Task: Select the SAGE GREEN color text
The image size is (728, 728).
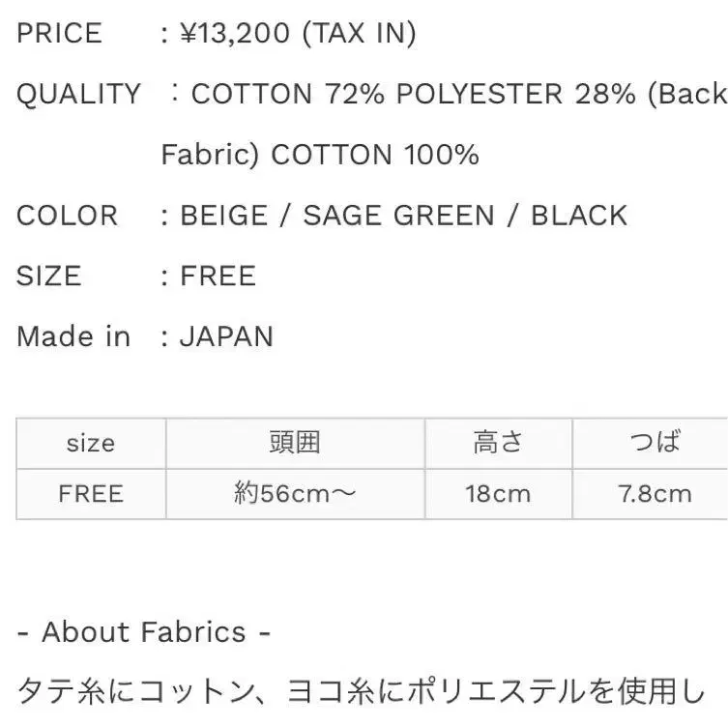Action: coord(398,216)
